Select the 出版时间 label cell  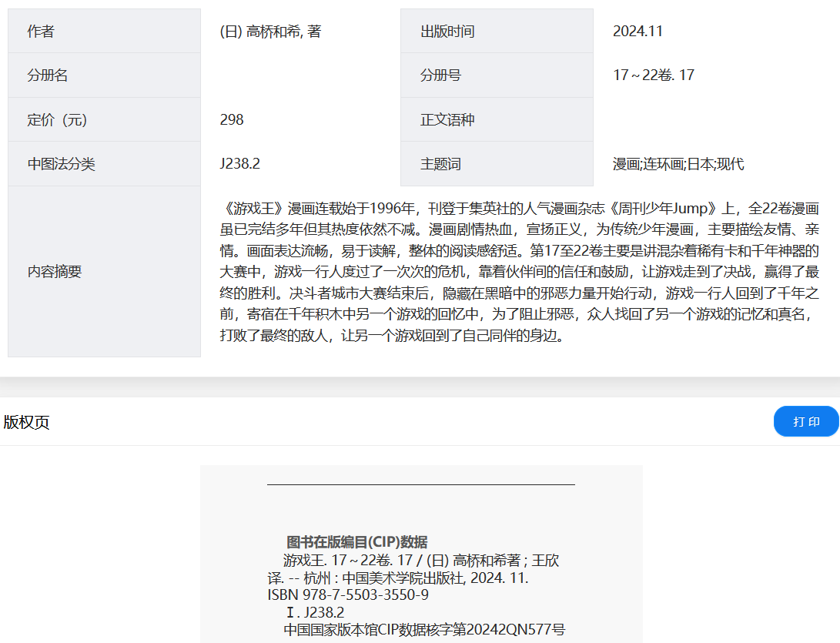click(x=497, y=32)
